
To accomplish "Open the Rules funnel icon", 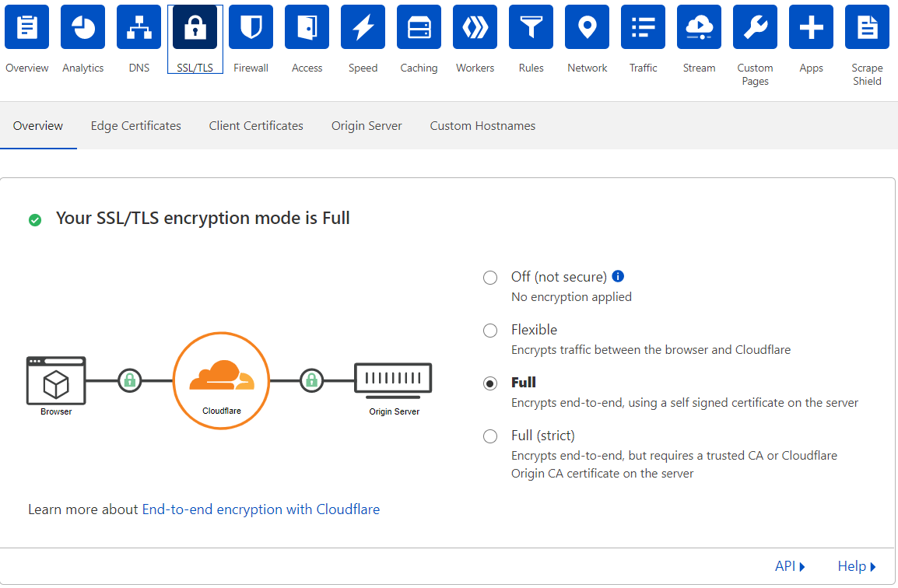I will 531,27.
